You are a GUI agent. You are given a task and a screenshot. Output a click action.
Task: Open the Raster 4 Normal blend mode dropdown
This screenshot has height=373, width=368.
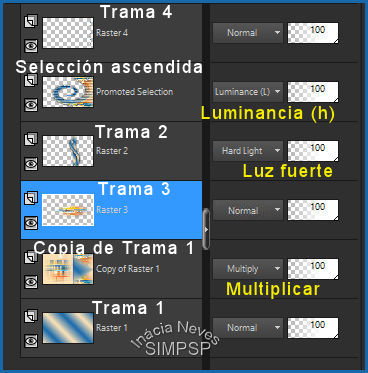[x=248, y=33]
